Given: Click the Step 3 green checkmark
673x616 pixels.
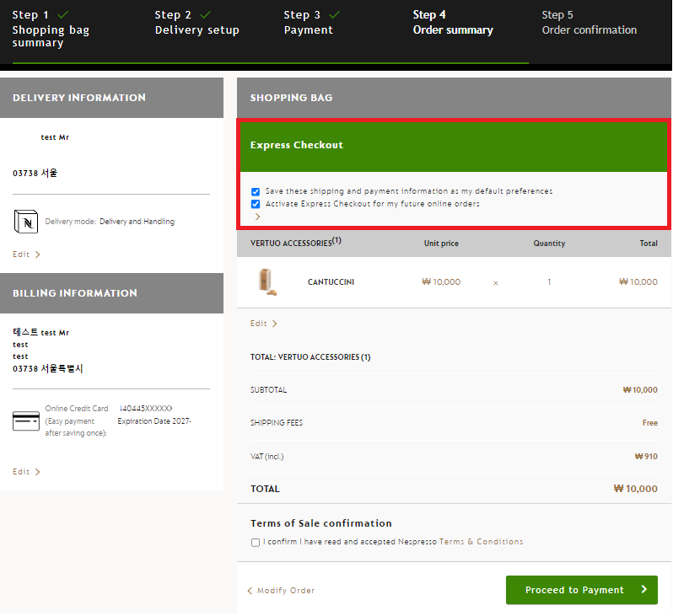Looking at the screenshot, I should pyautogui.click(x=334, y=14).
